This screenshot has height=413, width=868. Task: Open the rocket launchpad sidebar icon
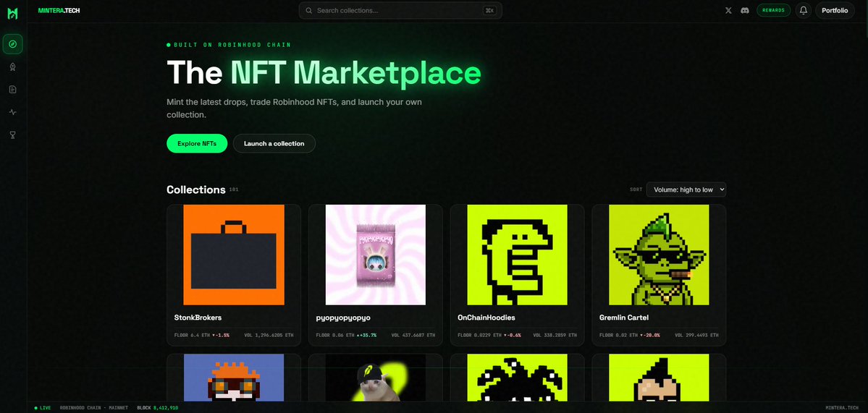pos(13,67)
